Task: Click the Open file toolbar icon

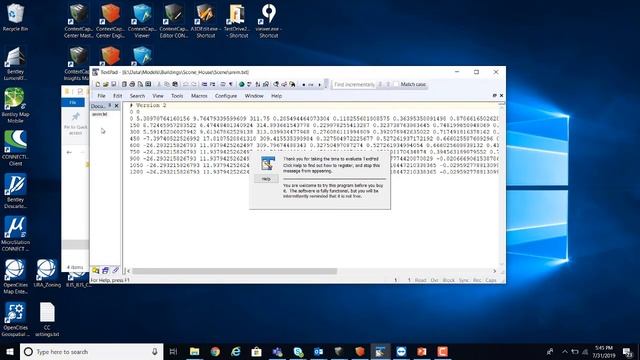Action: point(105,84)
